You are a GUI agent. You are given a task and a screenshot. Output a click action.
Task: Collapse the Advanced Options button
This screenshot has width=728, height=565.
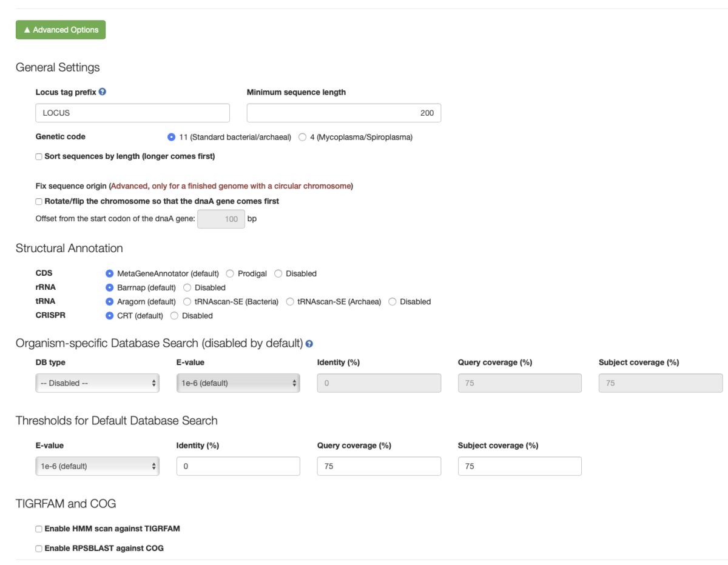61,30
